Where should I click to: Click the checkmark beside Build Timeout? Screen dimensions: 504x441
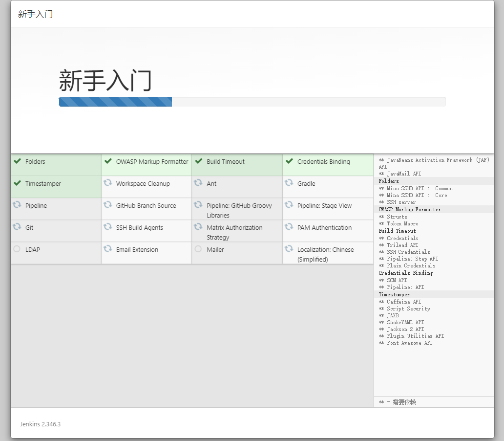click(x=198, y=161)
